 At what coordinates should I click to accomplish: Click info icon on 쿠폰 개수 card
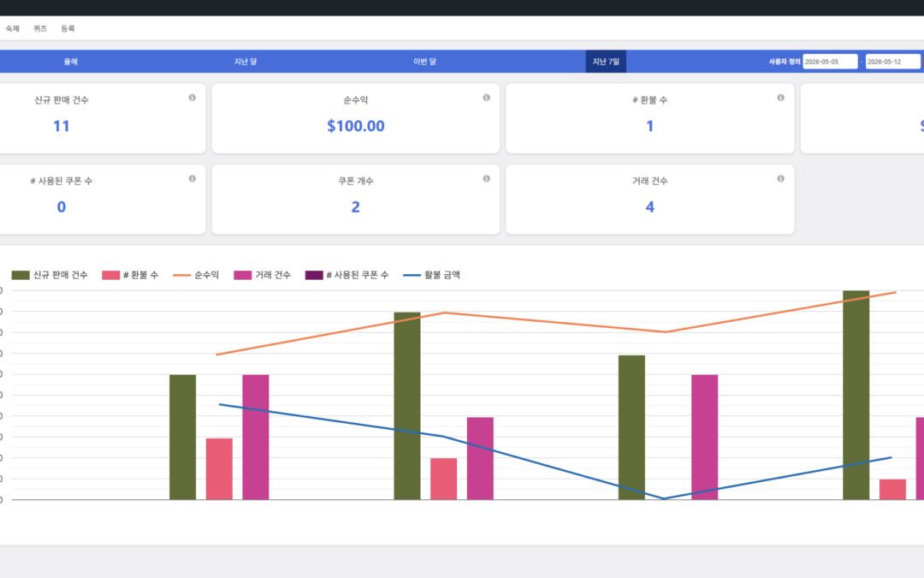[x=486, y=179]
